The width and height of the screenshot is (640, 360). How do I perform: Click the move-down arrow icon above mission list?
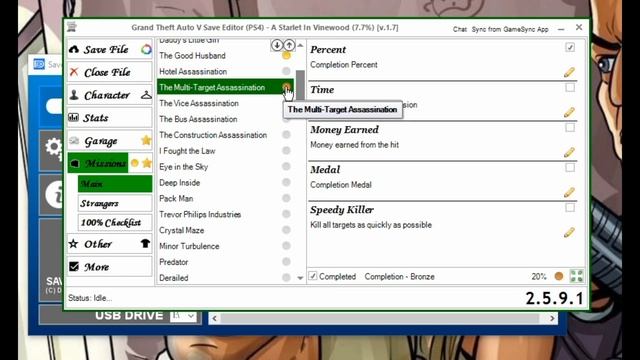point(277,45)
